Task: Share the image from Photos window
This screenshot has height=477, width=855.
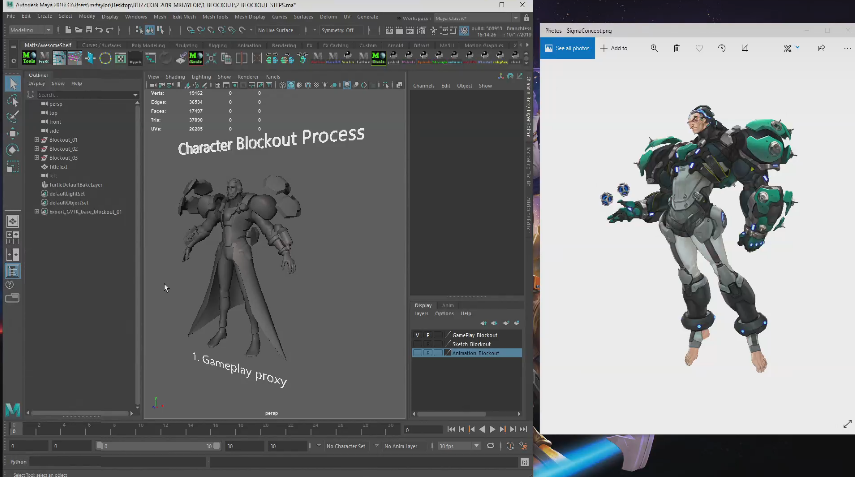Action: 821,48
